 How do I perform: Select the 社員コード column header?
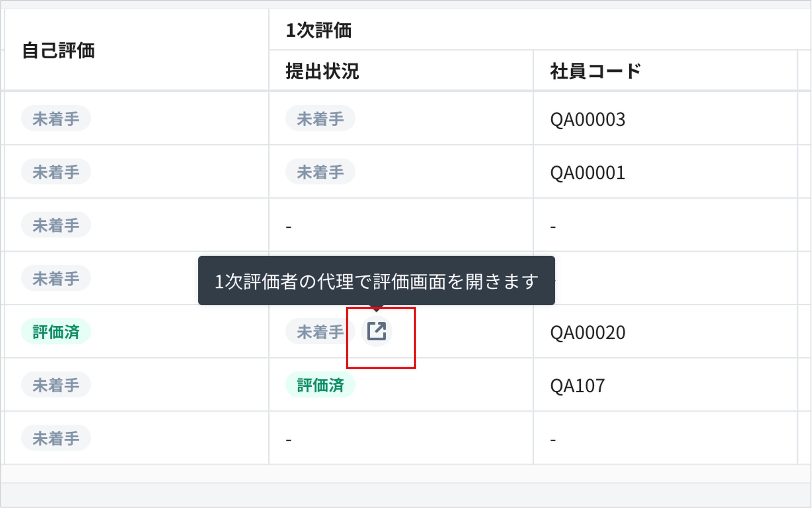click(595, 71)
